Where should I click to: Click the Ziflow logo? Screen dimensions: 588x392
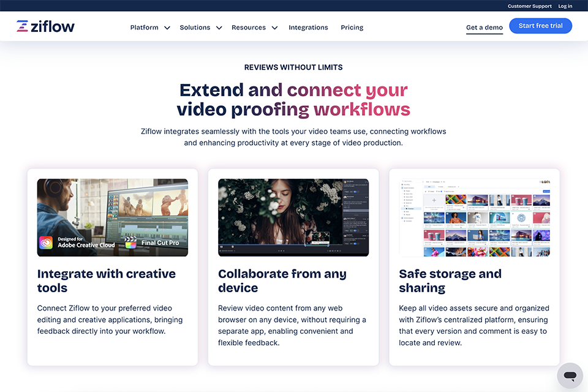45,26
